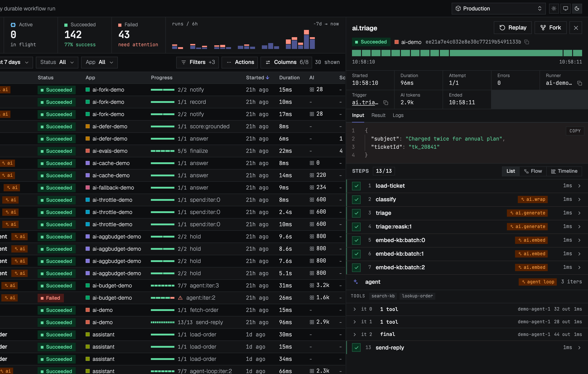Click the Active runs stat card icon
The height and width of the screenshot is (374, 588).
[13, 25]
